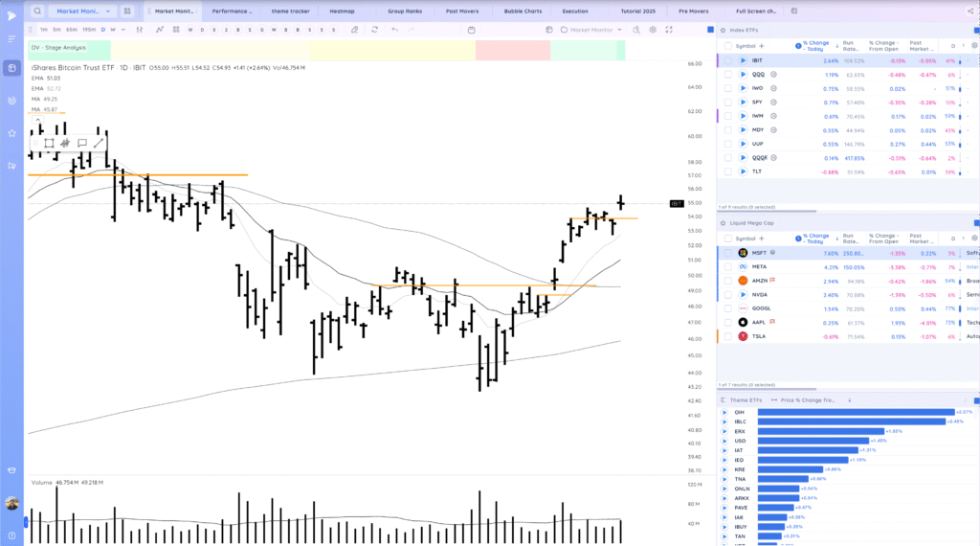Open chart settings gear icon
Screen dimensions: 980x546
coord(653,30)
